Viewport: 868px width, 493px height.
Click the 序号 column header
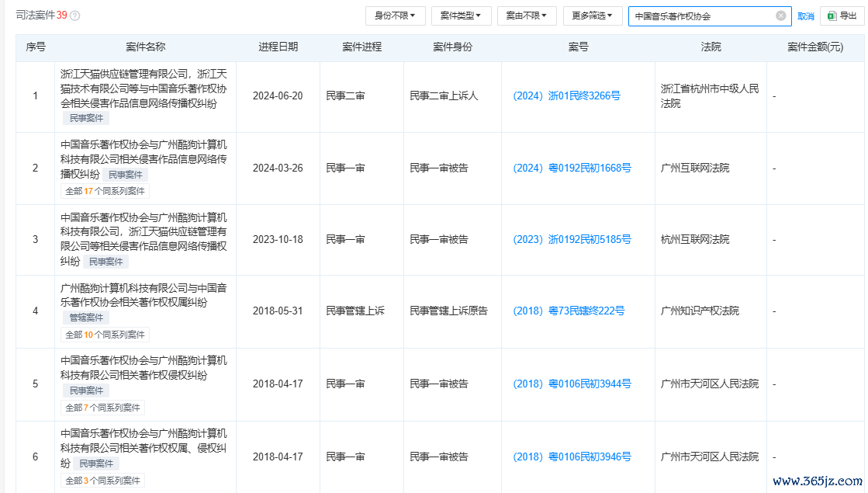point(36,47)
